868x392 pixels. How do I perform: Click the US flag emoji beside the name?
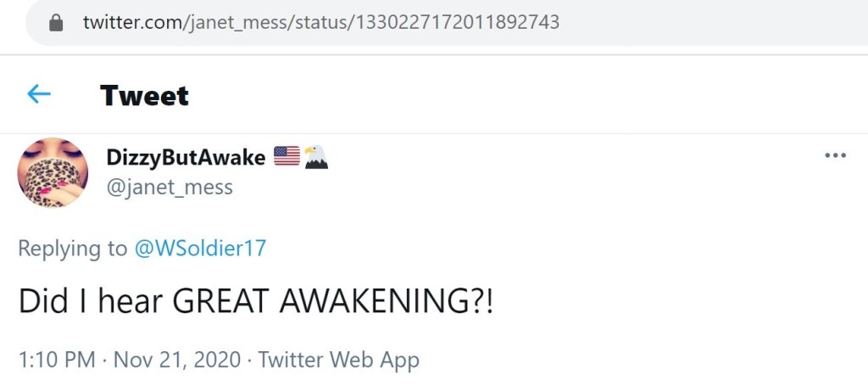(287, 157)
